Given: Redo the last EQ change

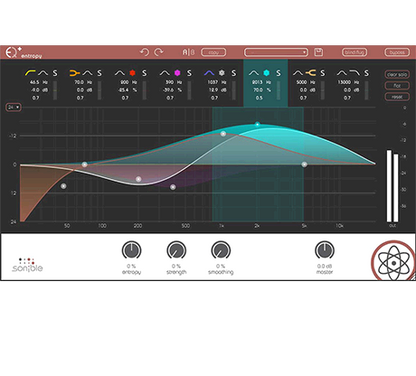Looking at the screenshot, I should [159, 52].
